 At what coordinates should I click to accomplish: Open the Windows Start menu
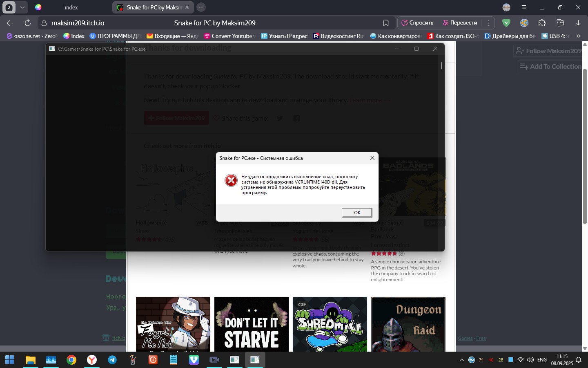point(10,360)
